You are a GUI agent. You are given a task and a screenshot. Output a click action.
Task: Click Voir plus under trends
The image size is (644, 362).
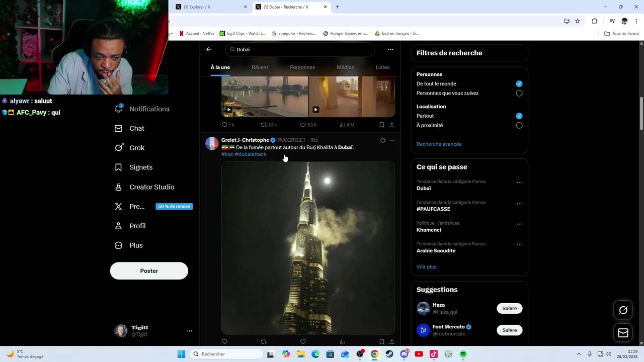(427, 267)
